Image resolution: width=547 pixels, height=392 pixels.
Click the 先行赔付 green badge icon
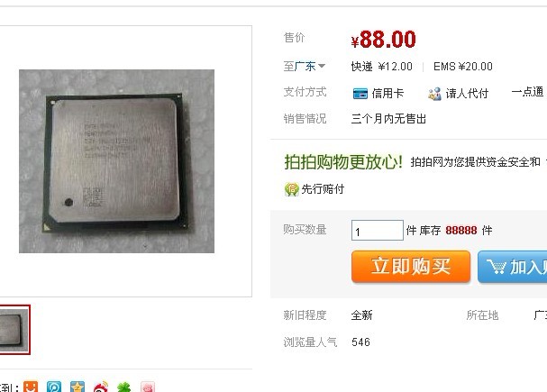pyautogui.click(x=292, y=189)
